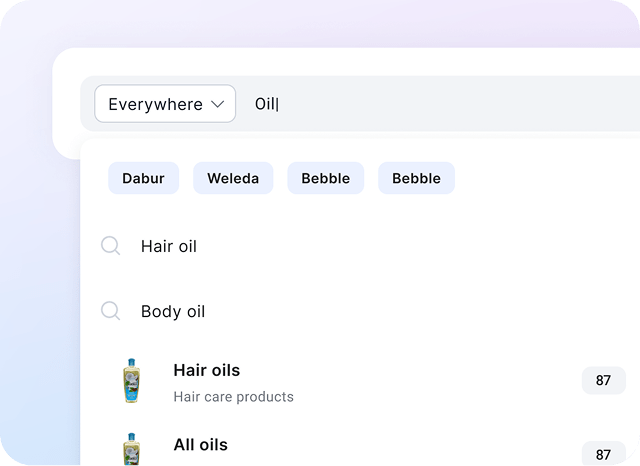Click the typed Oil text in the search field
Image resolution: width=640 pixels, height=466 pixels.
(x=265, y=104)
